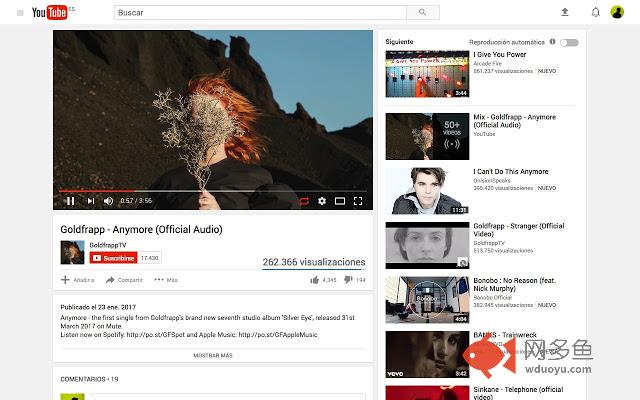The image size is (640, 400).
Task: Open I Can't Do This Anymore thumbnail
Action: [427, 191]
